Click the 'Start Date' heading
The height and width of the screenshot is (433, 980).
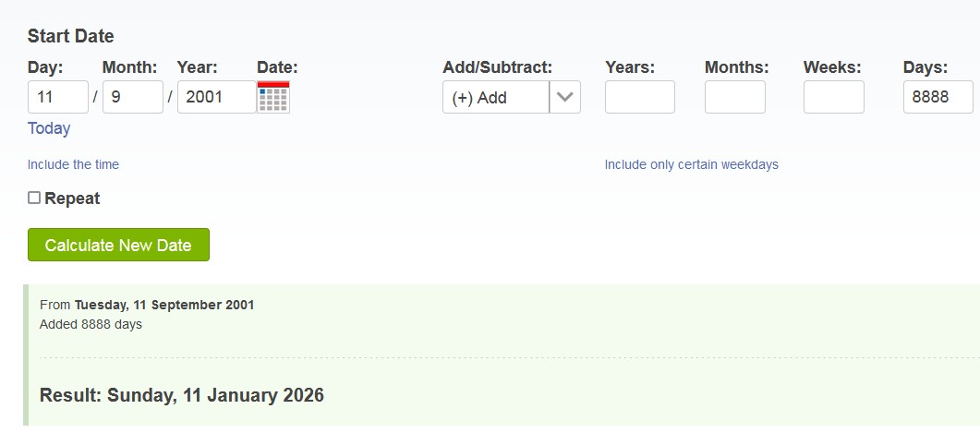pyautogui.click(x=71, y=36)
